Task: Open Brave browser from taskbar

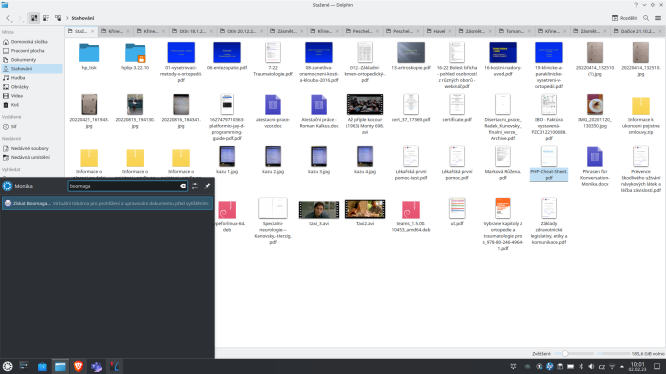Action: click(x=78, y=366)
